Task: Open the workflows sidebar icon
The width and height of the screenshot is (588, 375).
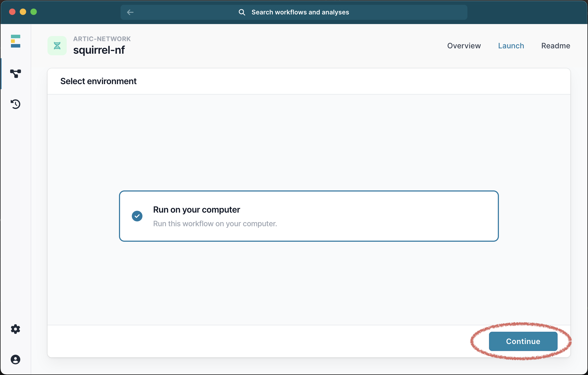Action: pyautogui.click(x=15, y=73)
